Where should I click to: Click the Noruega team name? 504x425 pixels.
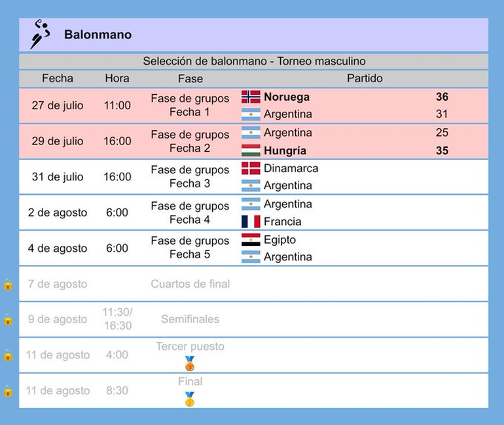click(287, 97)
